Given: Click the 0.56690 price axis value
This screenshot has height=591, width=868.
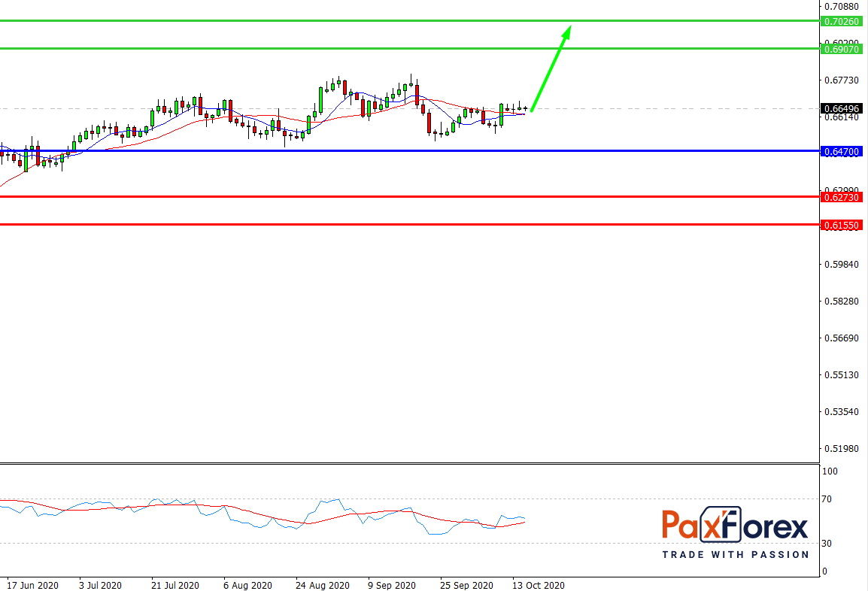Looking at the screenshot, I should (842, 338).
